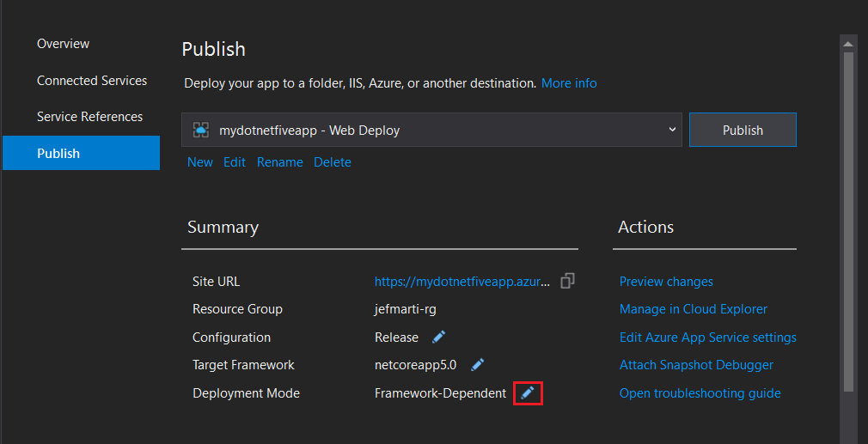868x444 pixels.
Task: Select Service References in sidebar
Action: click(x=89, y=117)
